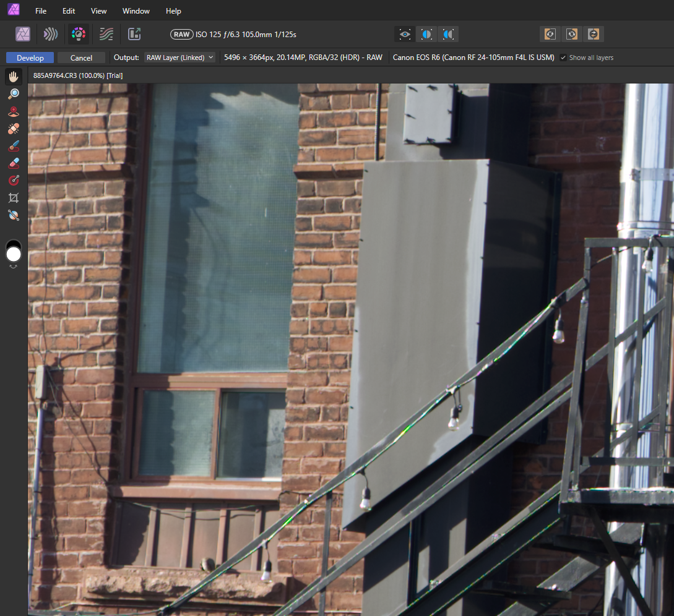Select the Blemish Removal bandage tool
Screen dimensions: 674x616
[14, 129]
